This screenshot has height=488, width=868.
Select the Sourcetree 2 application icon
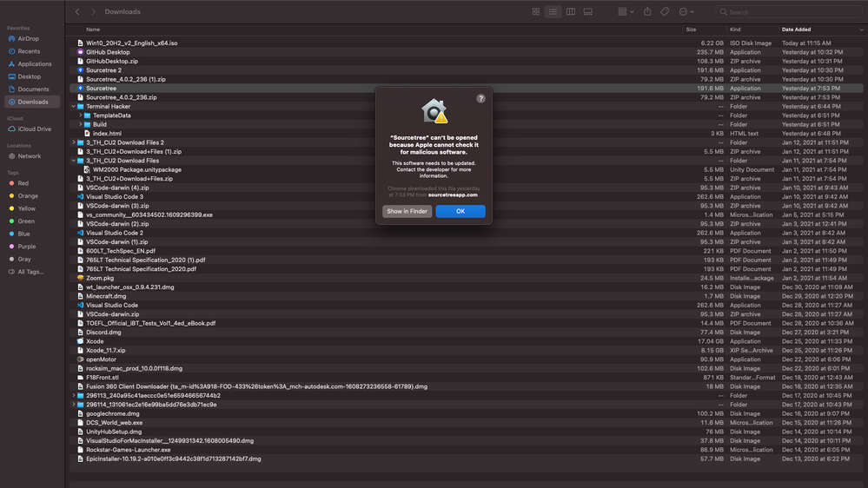(x=80, y=70)
